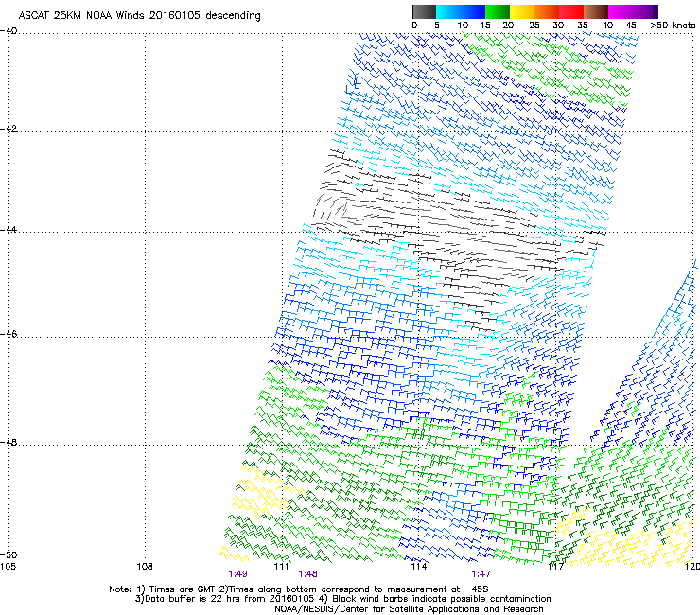Screen dimensions: 700x615
Task: Click the latitude label '-44'
Action: tap(9, 230)
